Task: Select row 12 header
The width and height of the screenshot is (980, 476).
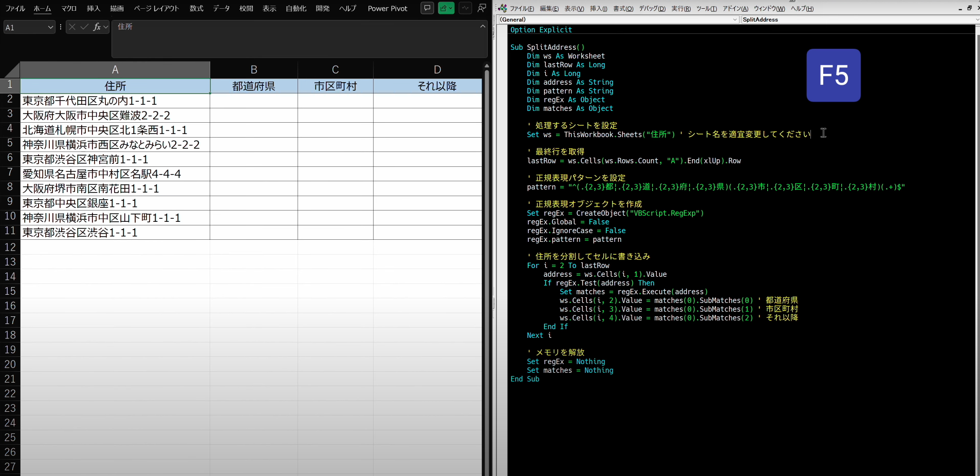Action: [x=10, y=247]
